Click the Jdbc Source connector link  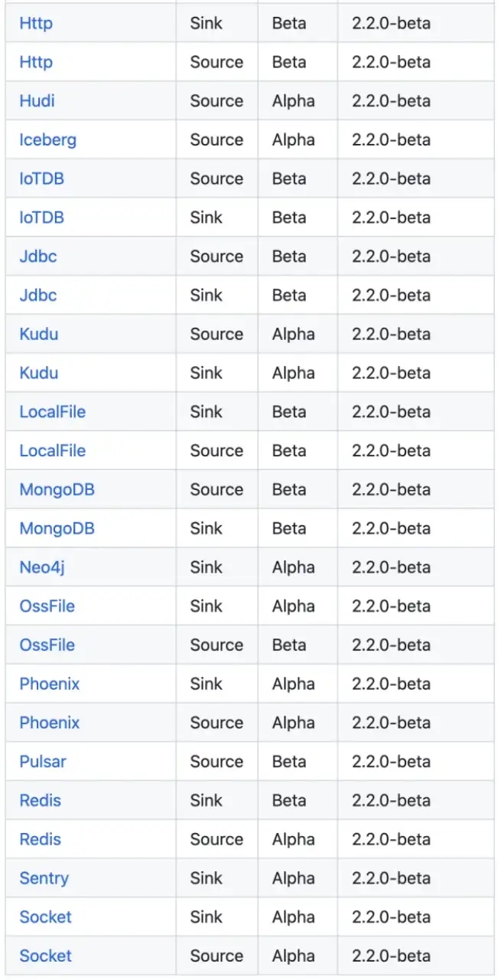(38, 256)
